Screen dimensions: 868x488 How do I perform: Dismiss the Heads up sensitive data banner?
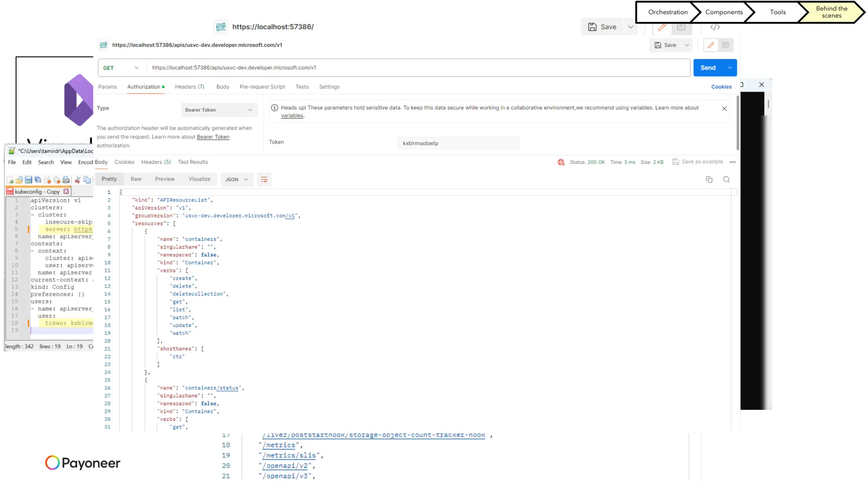724,109
